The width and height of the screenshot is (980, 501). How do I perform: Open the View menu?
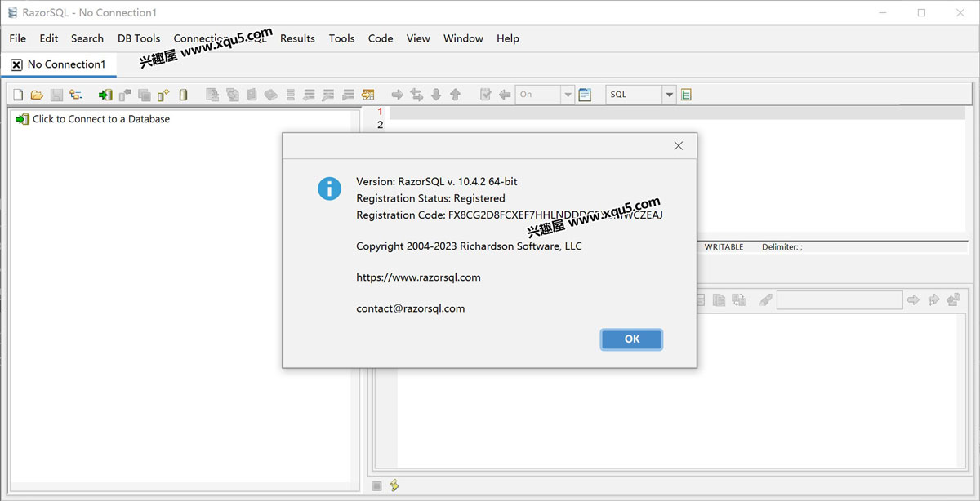[418, 38]
